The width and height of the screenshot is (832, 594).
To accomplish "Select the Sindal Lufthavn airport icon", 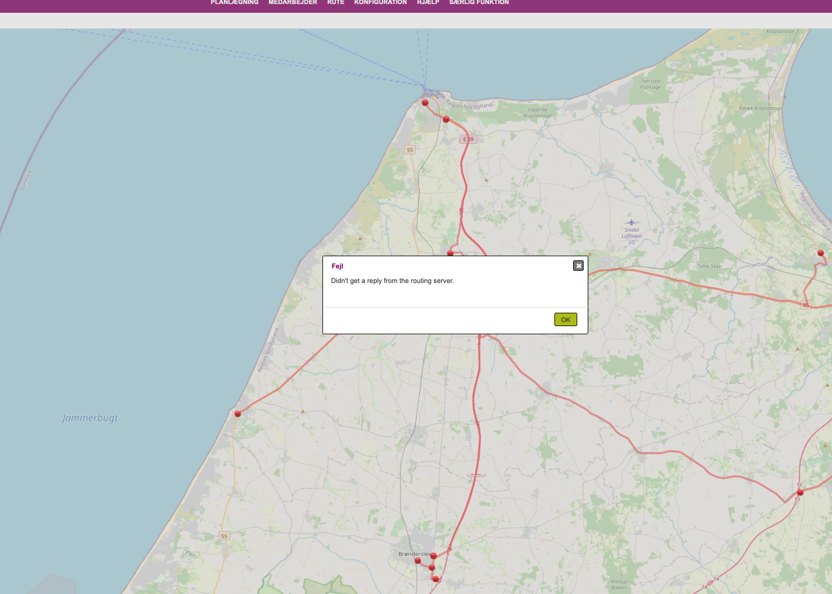I will (x=631, y=222).
